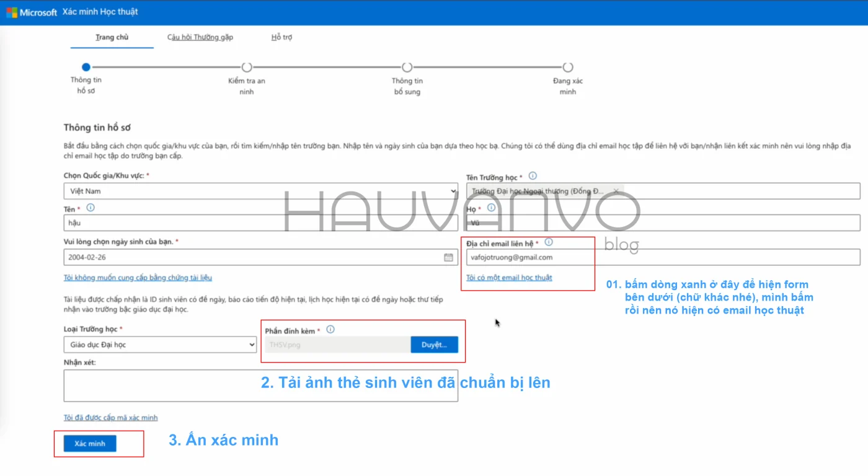This screenshot has width=868, height=476.
Task: Show info tooltip beside Tên field label
Action: (91, 208)
